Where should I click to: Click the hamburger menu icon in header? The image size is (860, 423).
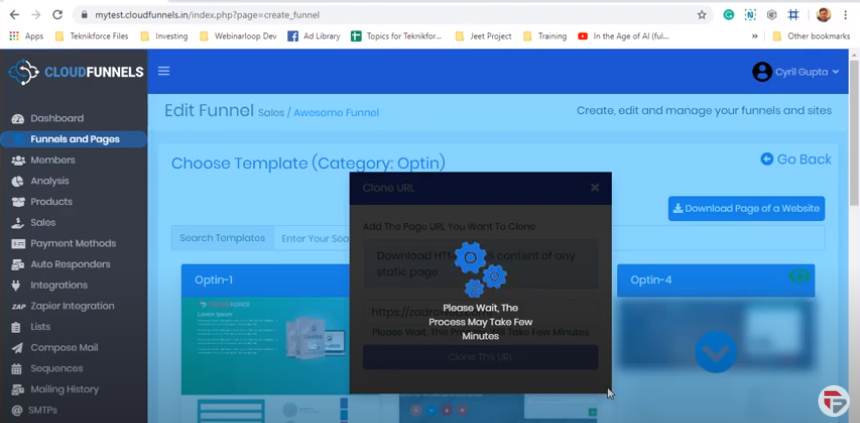pyautogui.click(x=164, y=71)
